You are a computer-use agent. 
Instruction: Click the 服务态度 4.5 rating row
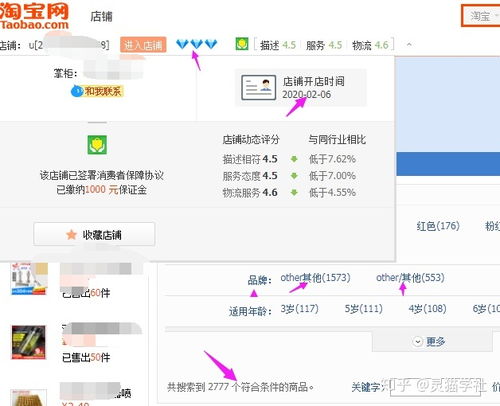tap(250, 176)
